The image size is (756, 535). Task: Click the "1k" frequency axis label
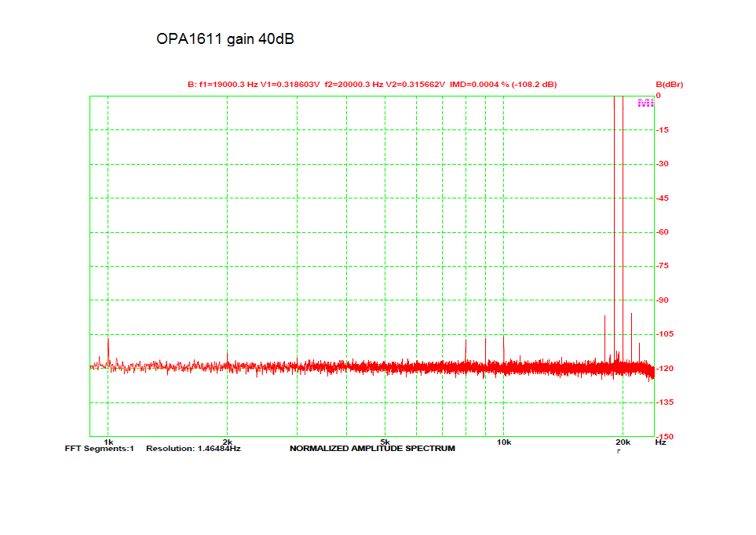pyautogui.click(x=108, y=442)
